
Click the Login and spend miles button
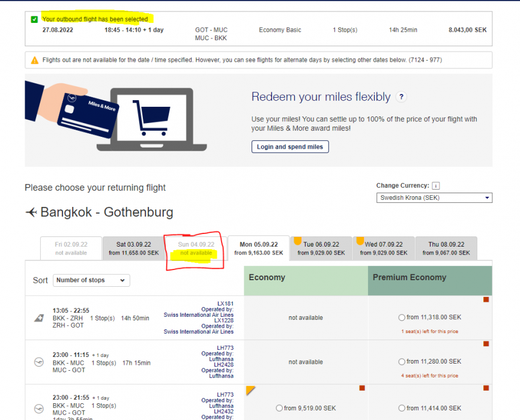click(290, 147)
